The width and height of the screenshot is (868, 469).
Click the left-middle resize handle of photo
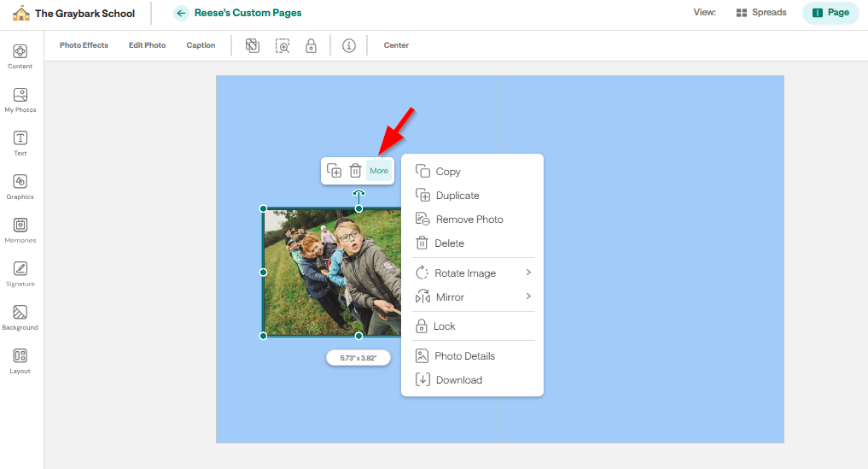(x=264, y=273)
